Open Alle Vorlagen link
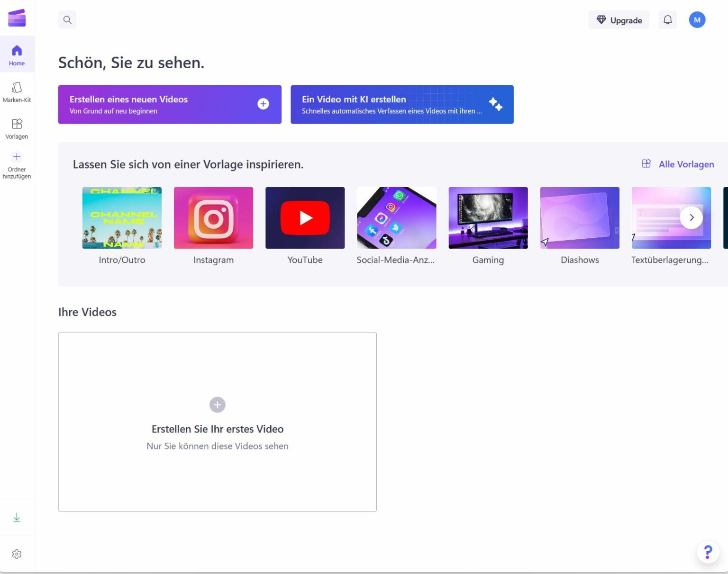Screen dimensions: 728x574 686,164
